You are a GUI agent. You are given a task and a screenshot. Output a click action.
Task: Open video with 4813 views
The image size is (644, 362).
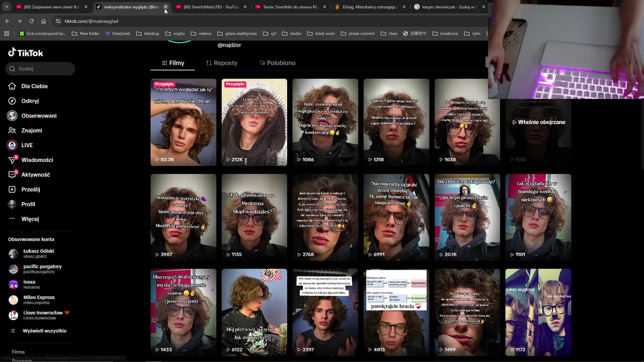coord(396,312)
